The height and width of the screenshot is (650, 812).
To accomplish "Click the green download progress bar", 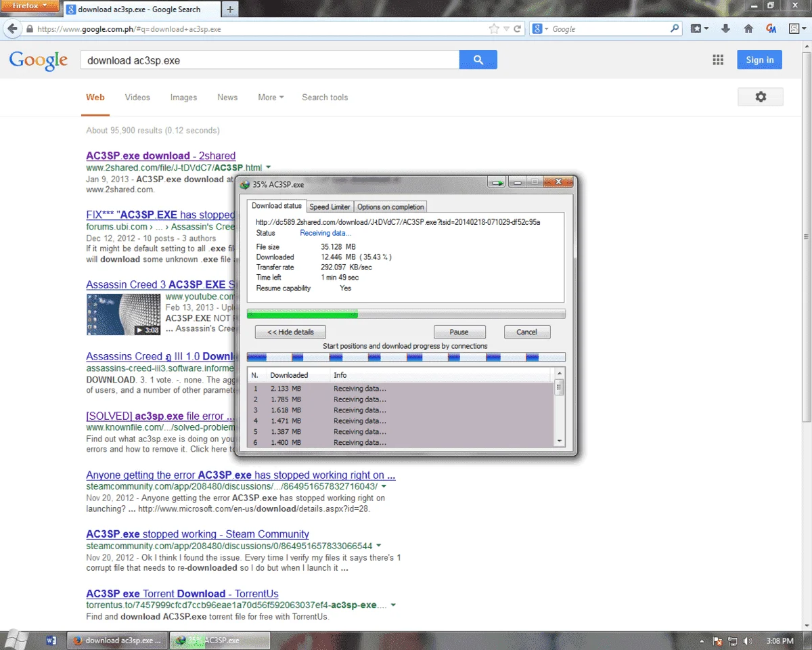I will 406,314.
